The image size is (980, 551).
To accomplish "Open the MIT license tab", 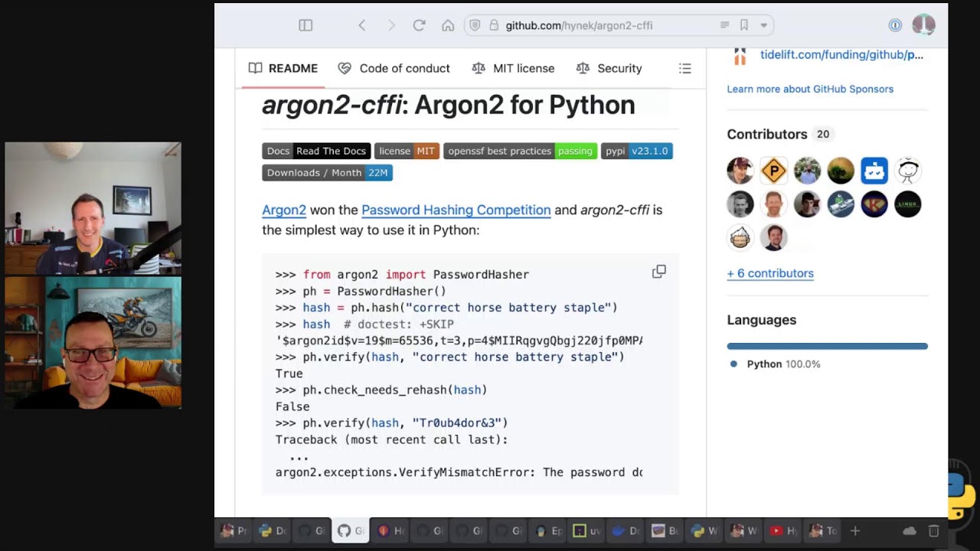I will [x=513, y=69].
